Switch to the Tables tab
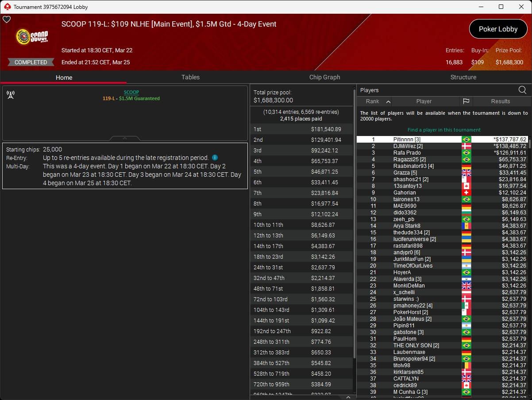This screenshot has height=400, width=532. (x=190, y=77)
